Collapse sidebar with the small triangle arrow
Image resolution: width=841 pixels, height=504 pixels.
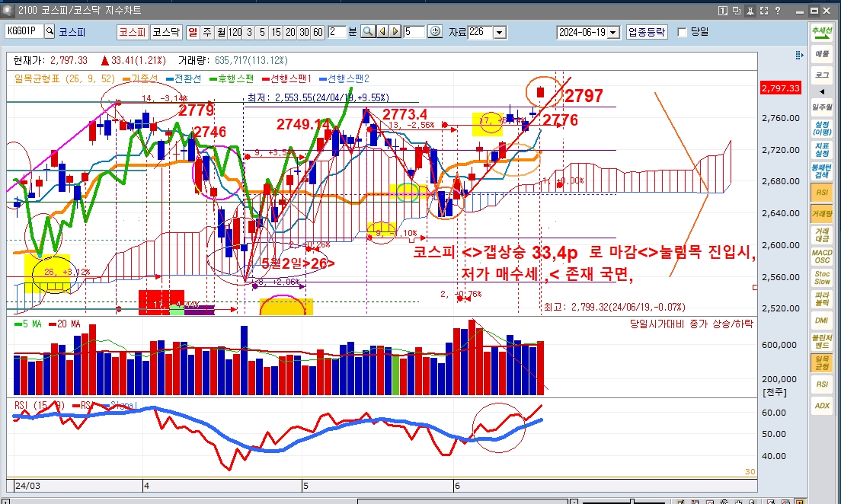[x=822, y=91]
